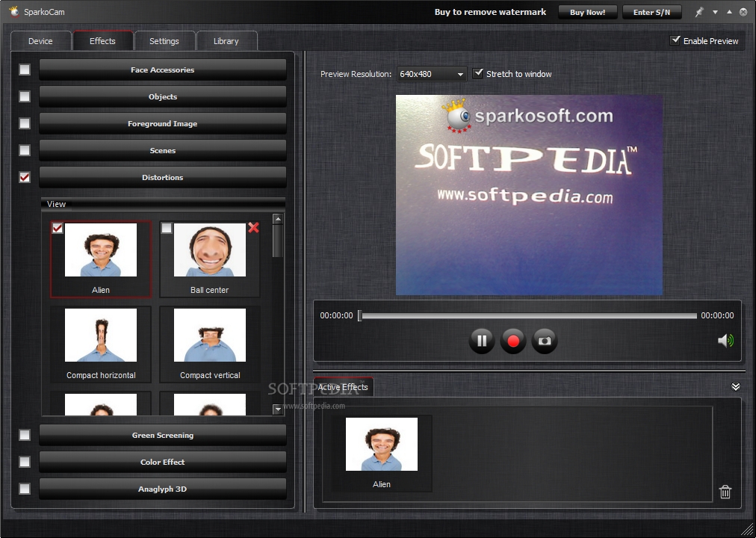
Task: Switch to the Library tab
Action: 226,41
